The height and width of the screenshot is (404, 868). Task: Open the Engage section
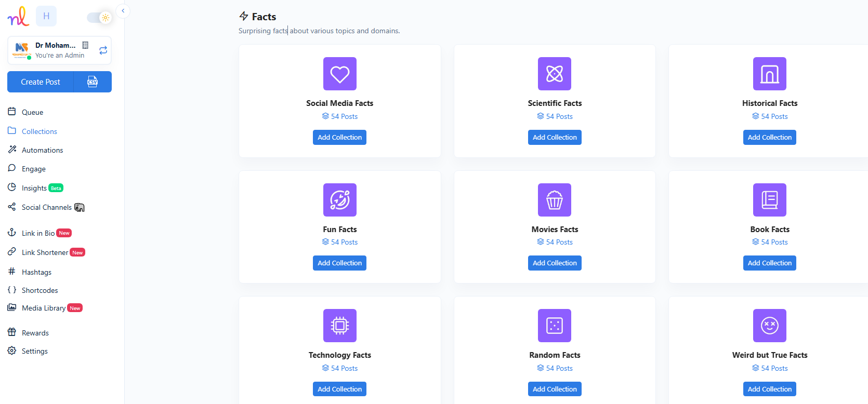(x=33, y=169)
